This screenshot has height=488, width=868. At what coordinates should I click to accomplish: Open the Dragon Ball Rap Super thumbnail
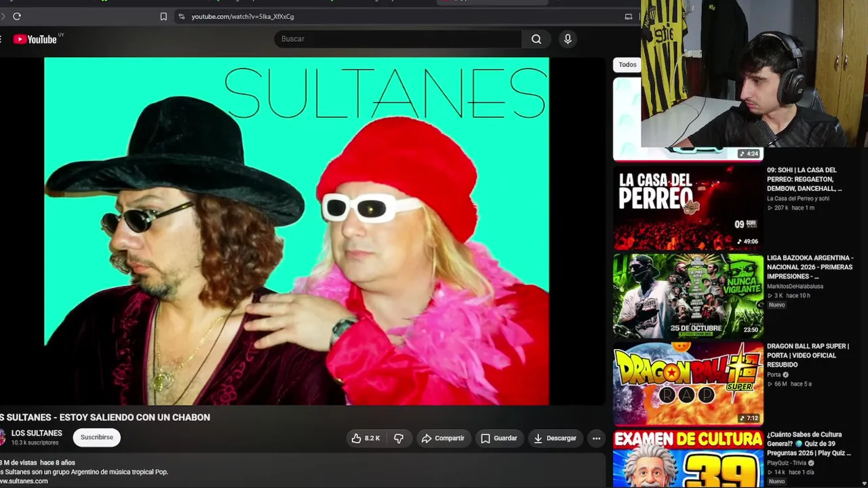click(688, 384)
